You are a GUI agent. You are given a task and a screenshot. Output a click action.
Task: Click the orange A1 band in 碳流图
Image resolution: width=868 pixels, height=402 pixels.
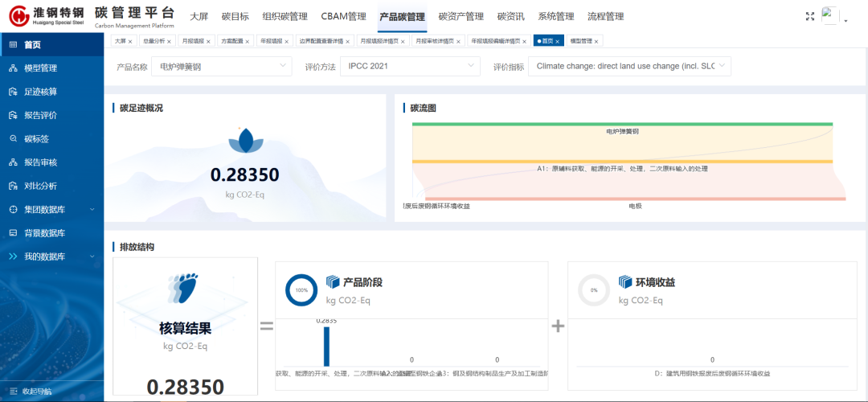coord(622,161)
